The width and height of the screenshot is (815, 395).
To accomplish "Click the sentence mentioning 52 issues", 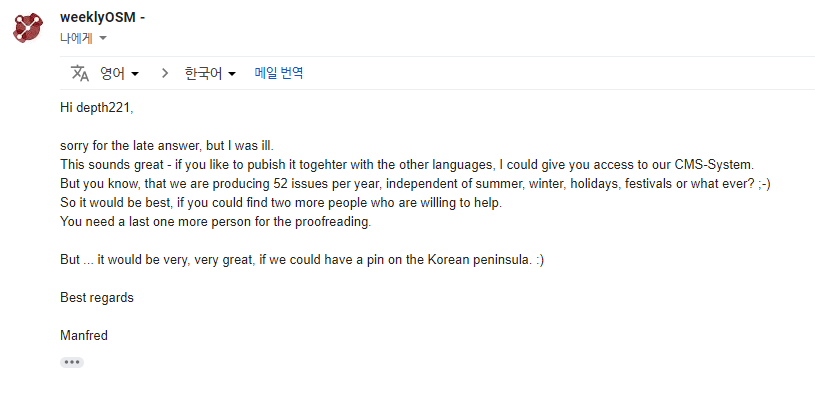I will 415,183.
